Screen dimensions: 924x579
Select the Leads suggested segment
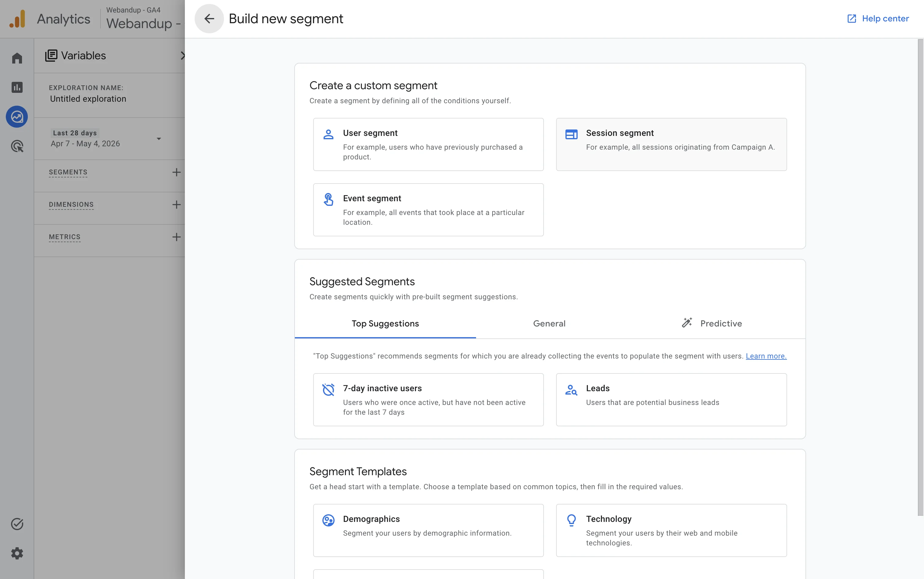tap(671, 400)
